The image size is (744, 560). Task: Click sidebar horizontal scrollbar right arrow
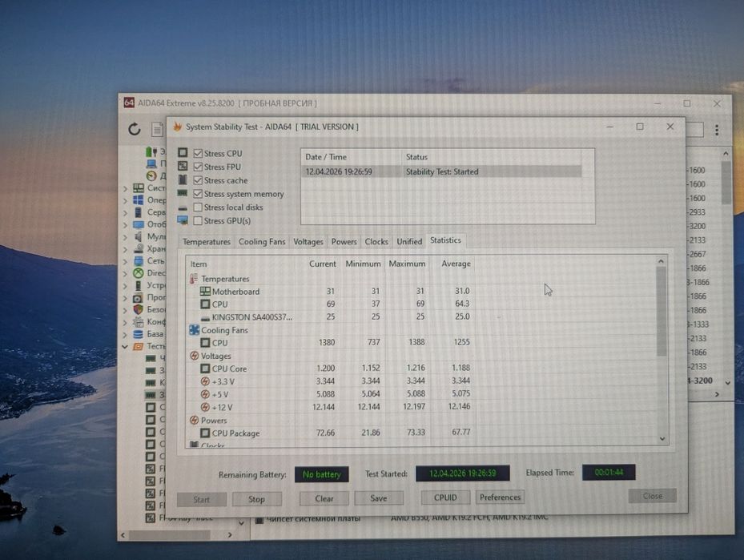230,535
